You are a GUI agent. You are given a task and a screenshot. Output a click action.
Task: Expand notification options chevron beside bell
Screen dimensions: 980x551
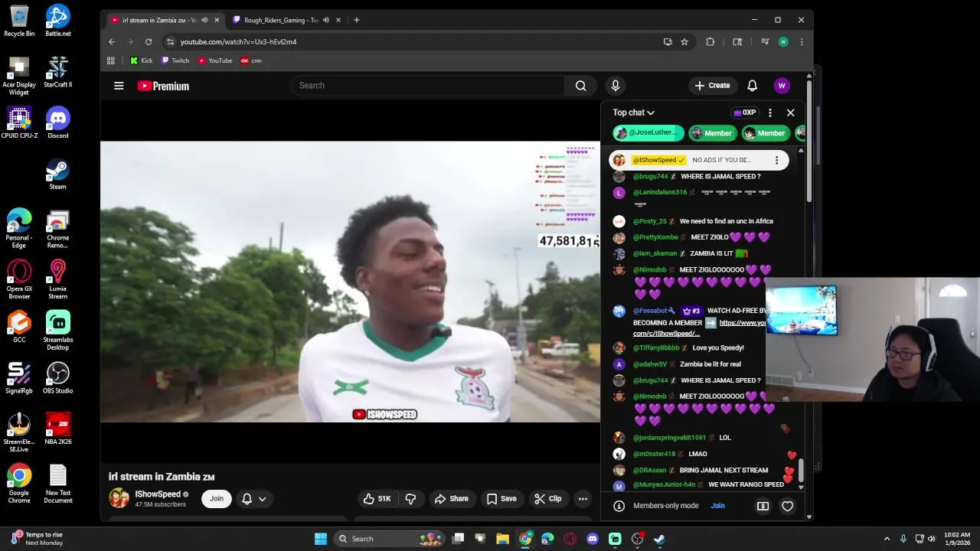pyautogui.click(x=262, y=499)
